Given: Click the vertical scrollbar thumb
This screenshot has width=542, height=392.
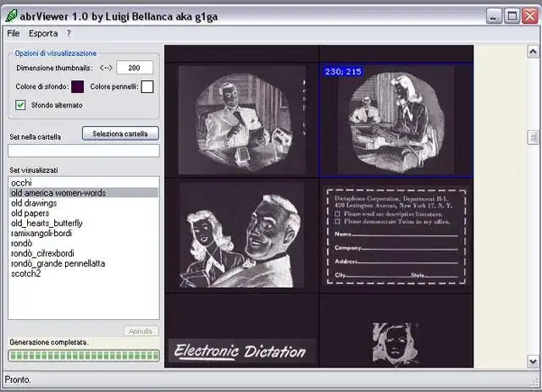Looking at the screenshot, I should click(533, 137).
